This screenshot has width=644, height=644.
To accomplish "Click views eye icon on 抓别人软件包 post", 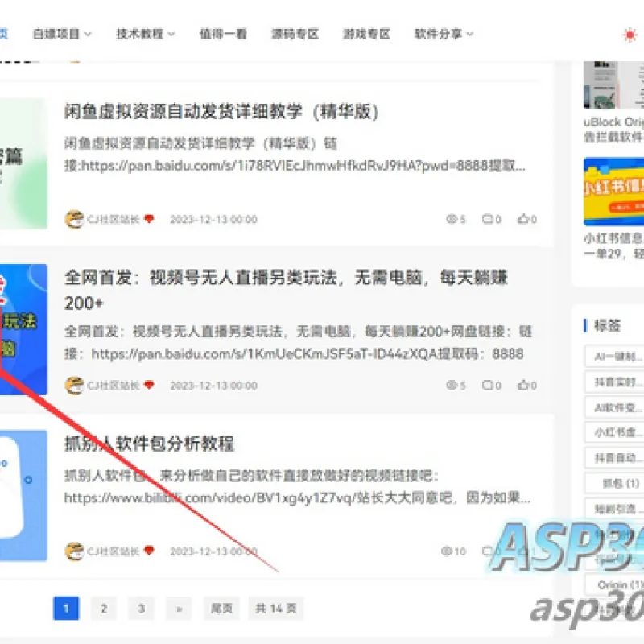I will pos(447,551).
